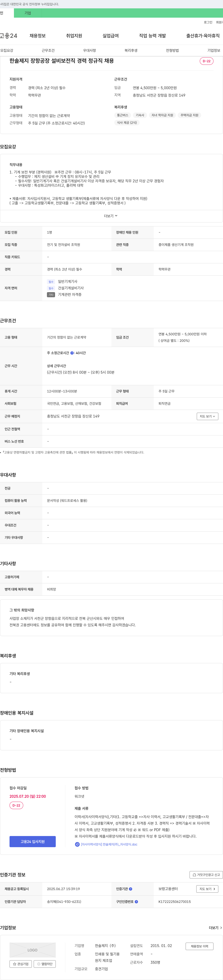Click the 통근버스 benefit tag
The height and width of the screenshot is (980, 223).
click(x=123, y=115)
